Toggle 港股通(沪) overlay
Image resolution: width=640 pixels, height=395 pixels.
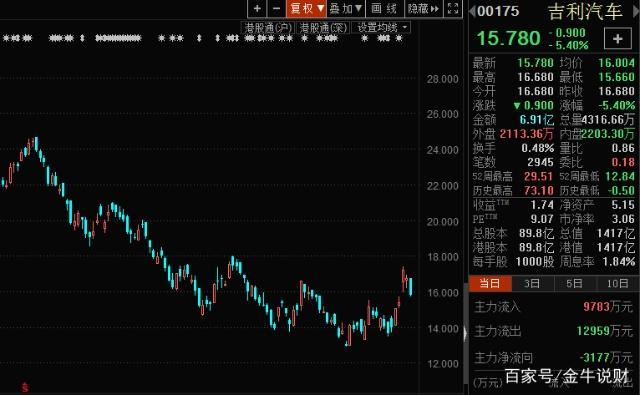[x=268, y=28]
